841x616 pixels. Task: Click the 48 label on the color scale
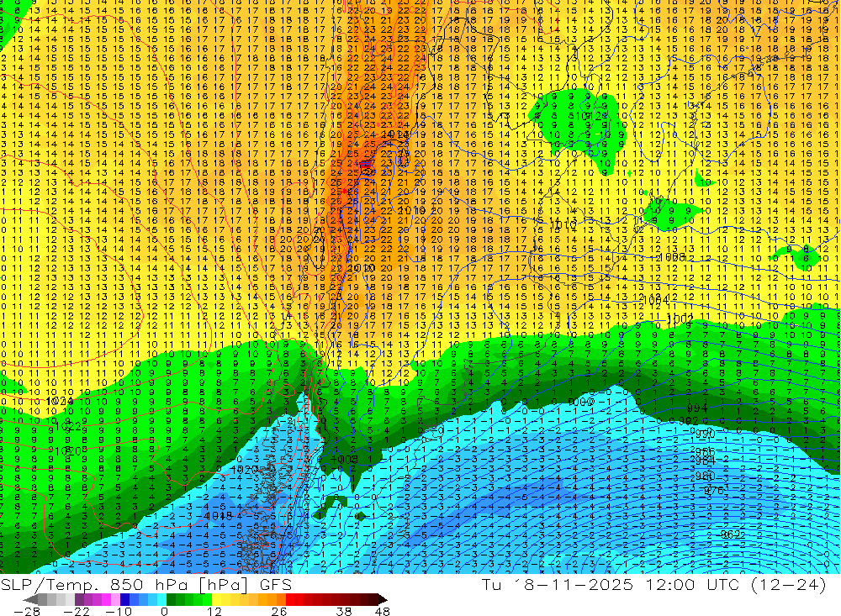(x=383, y=611)
